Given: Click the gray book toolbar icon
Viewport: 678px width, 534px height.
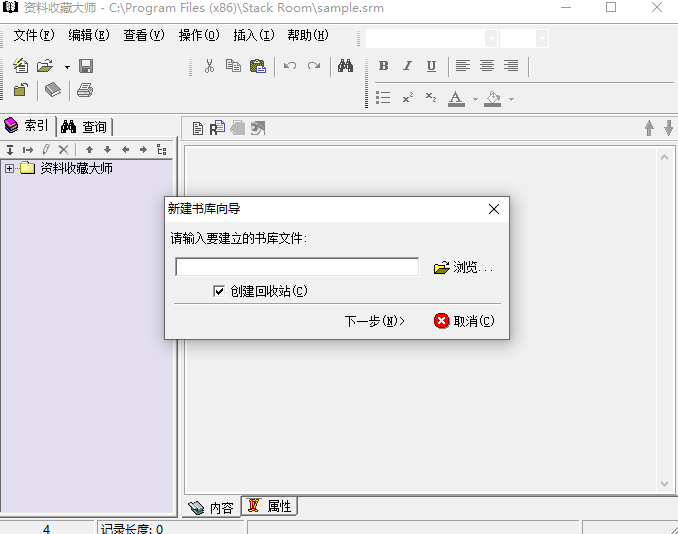Looking at the screenshot, I should point(53,90).
